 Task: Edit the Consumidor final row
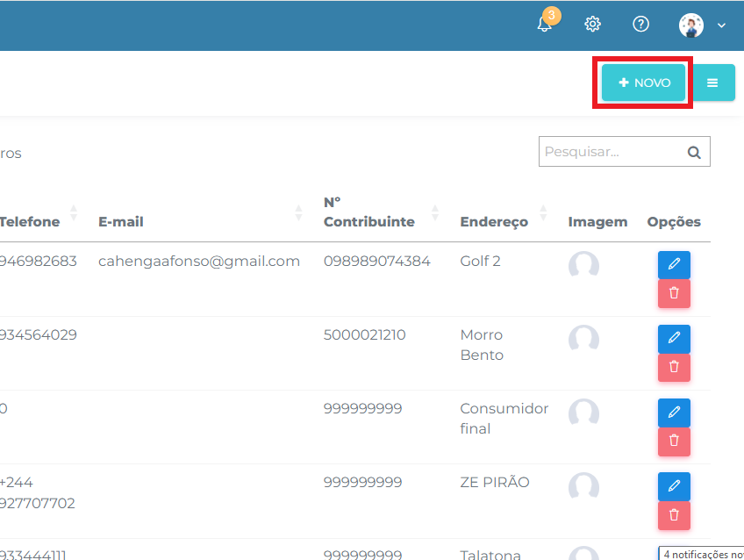[x=674, y=413]
